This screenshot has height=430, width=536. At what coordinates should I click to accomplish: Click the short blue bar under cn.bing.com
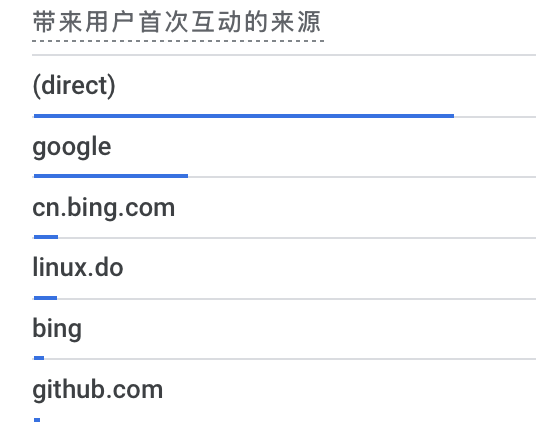click(46, 237)
